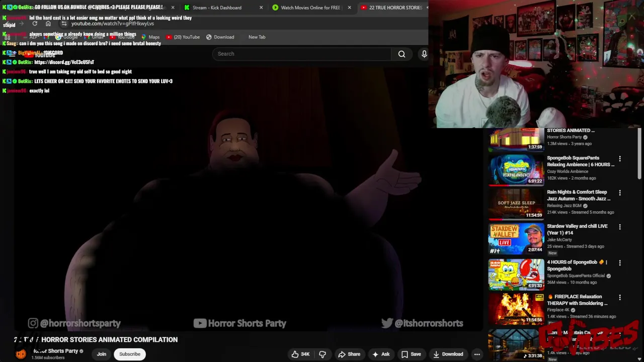Open menu for 4 HOURS of SpongeBob video
Screen dimensions: 644x362
point(620,263)
